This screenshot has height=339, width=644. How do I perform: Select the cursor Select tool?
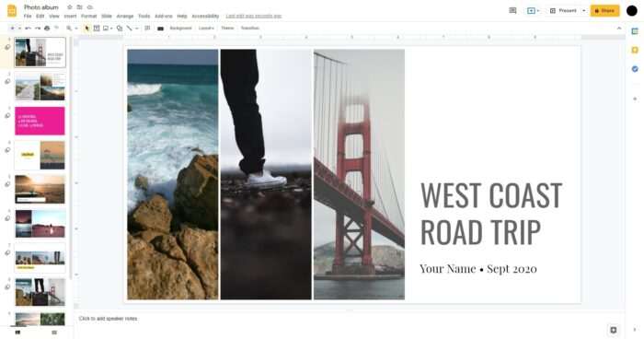click(x=86, y=29)
